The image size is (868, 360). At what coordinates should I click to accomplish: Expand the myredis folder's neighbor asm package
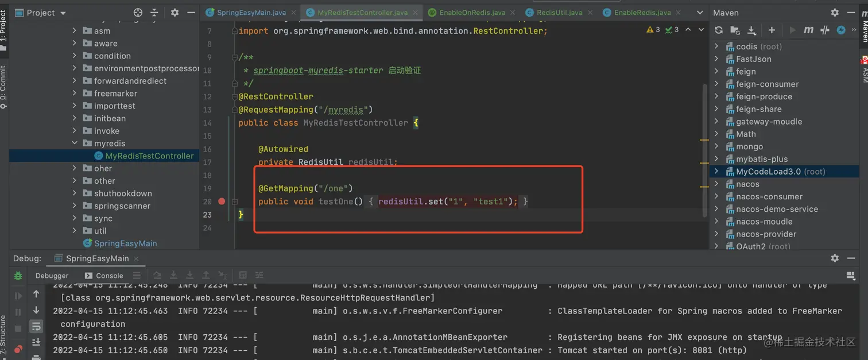(75, 31)
